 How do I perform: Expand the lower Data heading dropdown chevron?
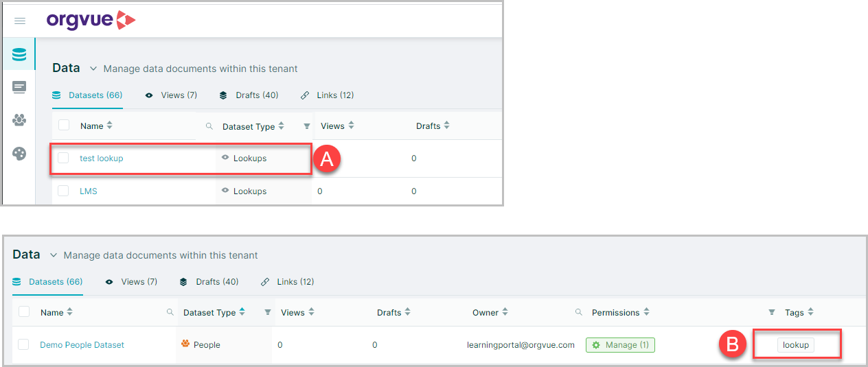(x=54, y=255)
